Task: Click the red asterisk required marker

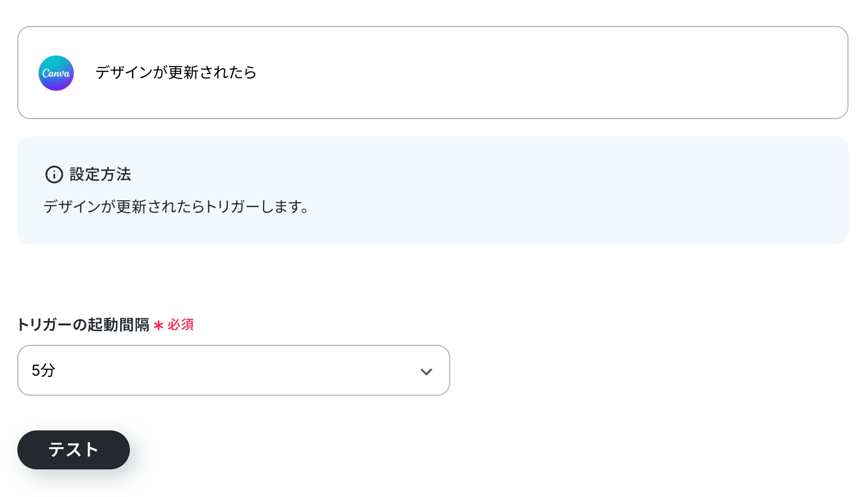Action: coord(158,325)
